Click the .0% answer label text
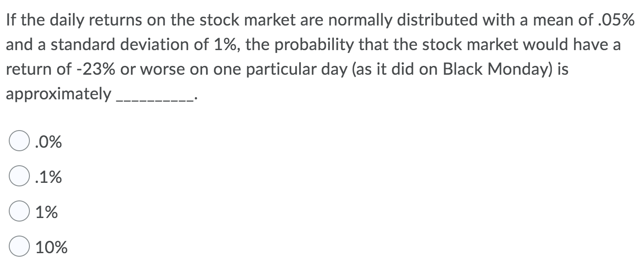Viewport: 644px width, 269px height. pyautogui.click(x=47, y=142)
